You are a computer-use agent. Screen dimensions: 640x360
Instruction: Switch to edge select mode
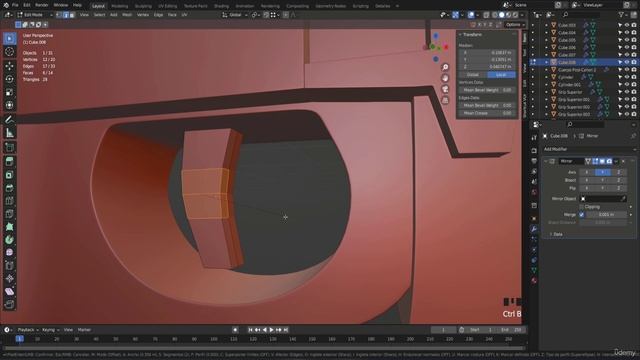point(65,15)
